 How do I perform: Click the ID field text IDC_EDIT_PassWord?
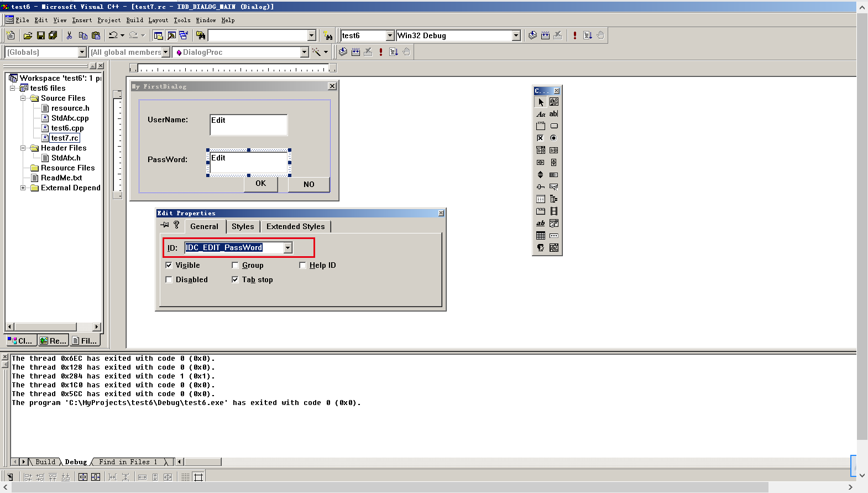[224, 248]
